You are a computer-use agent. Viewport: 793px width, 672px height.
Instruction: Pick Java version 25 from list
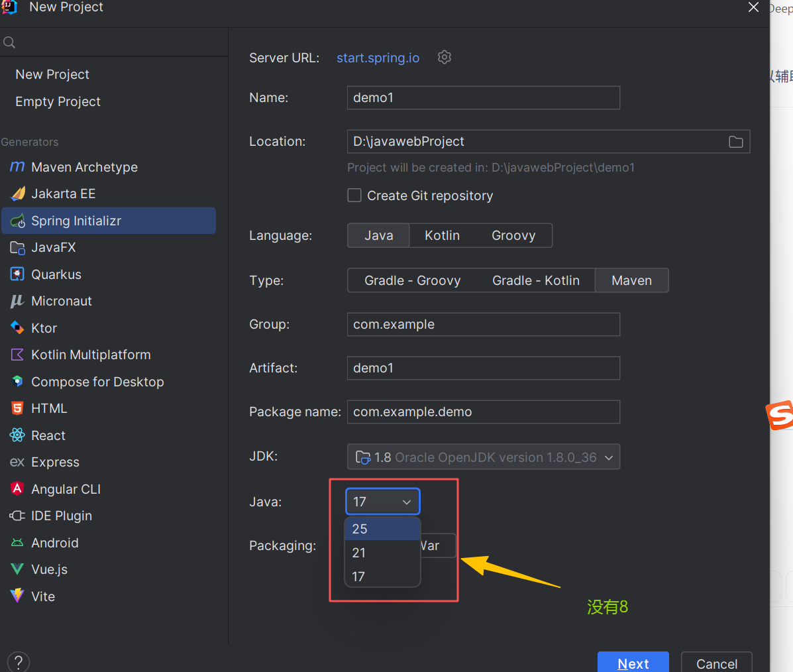[382, 529]
